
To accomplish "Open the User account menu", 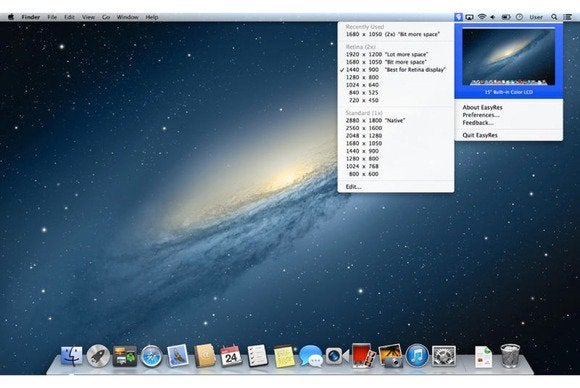I will pyautogui.click(x=536, y=17).
